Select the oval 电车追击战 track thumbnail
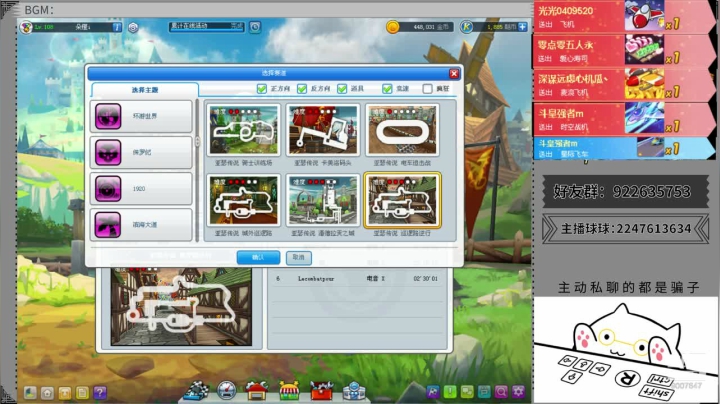720x404 pixels. (x=402, y=130)
